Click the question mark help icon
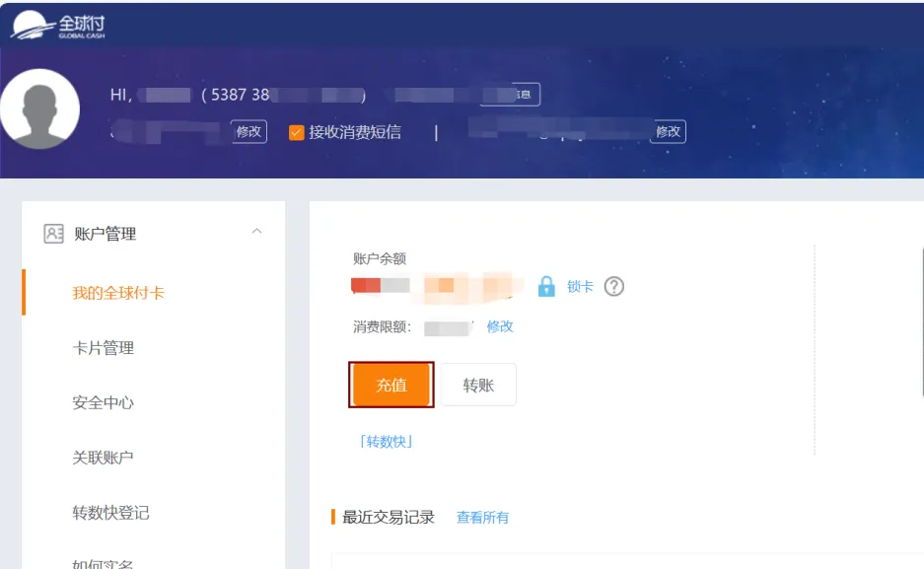 614,287
